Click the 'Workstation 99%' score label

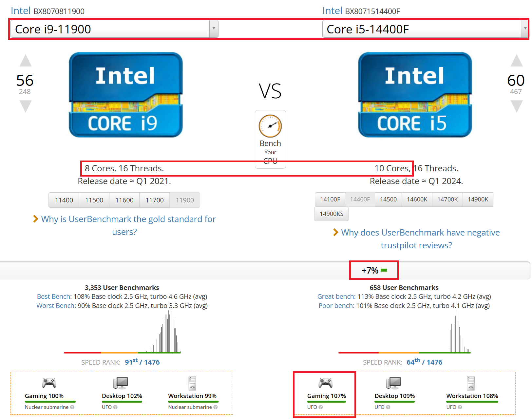coord(192,396)
